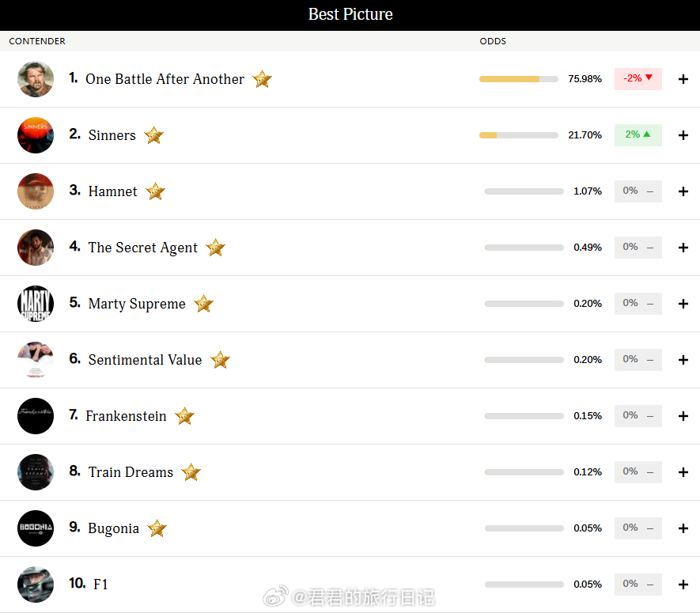Click the gold star next to Sentimental Value

coord(220,360)
